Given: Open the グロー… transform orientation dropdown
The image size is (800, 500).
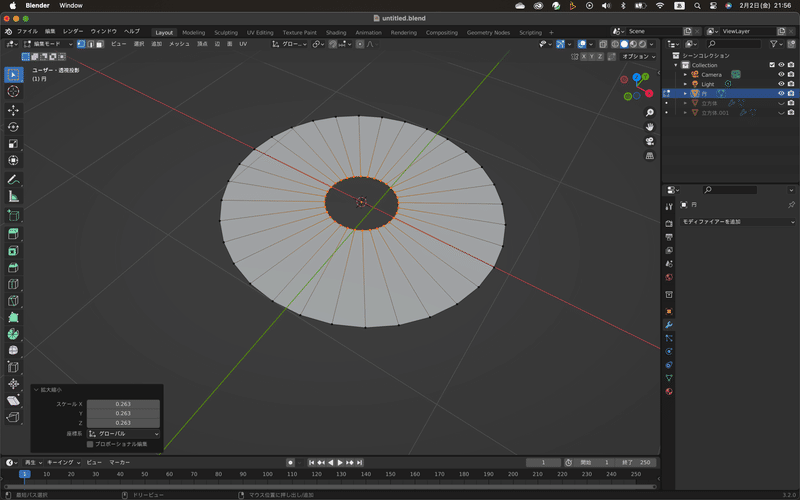Looking at the screenshot, I should point(290,44).
